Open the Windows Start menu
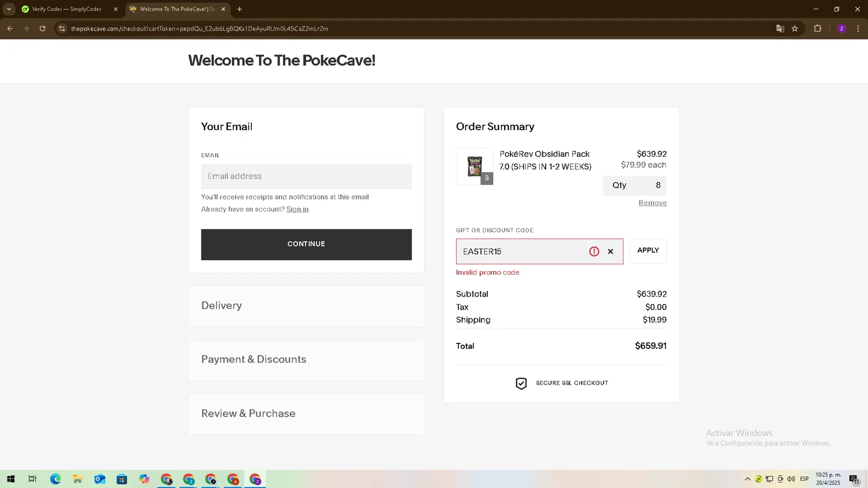 coord(10,479)
